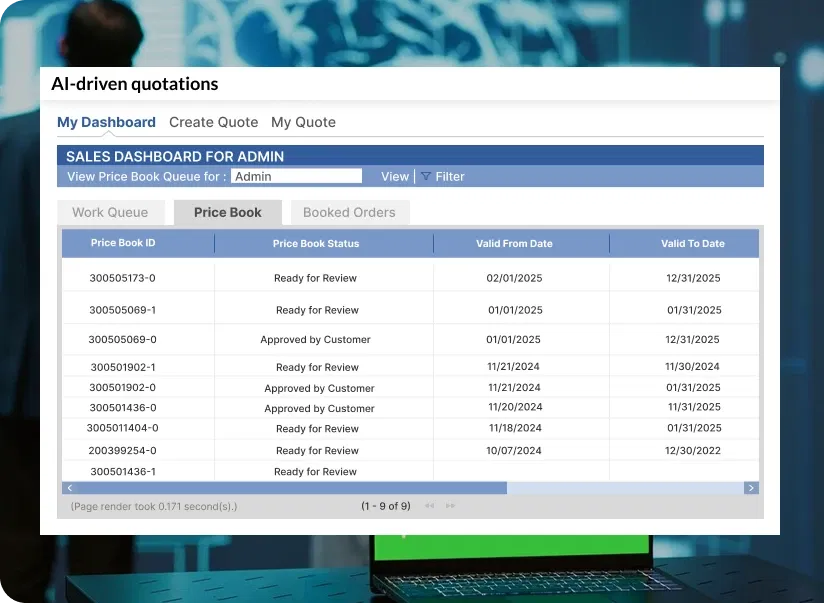
Task: Go to previous page using pagination arrows
Action: pyautogui.click(x=430, y=506)
